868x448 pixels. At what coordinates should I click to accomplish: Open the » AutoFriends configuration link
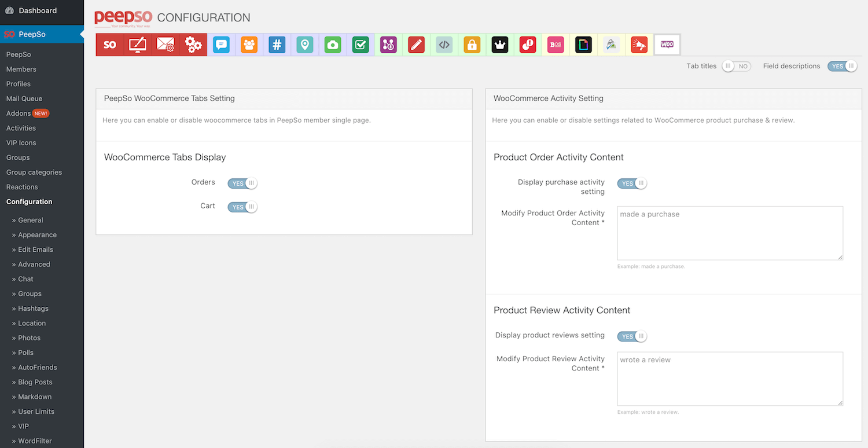(34, 368)
